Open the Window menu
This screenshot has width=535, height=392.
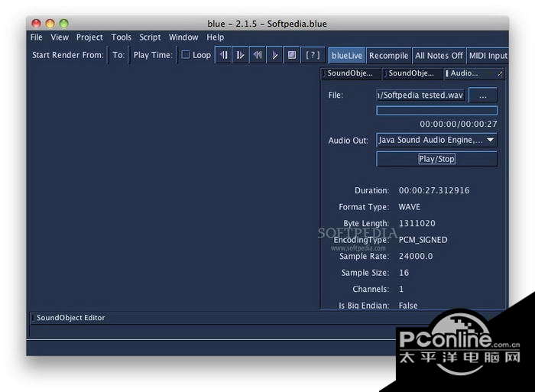(183, 37)
